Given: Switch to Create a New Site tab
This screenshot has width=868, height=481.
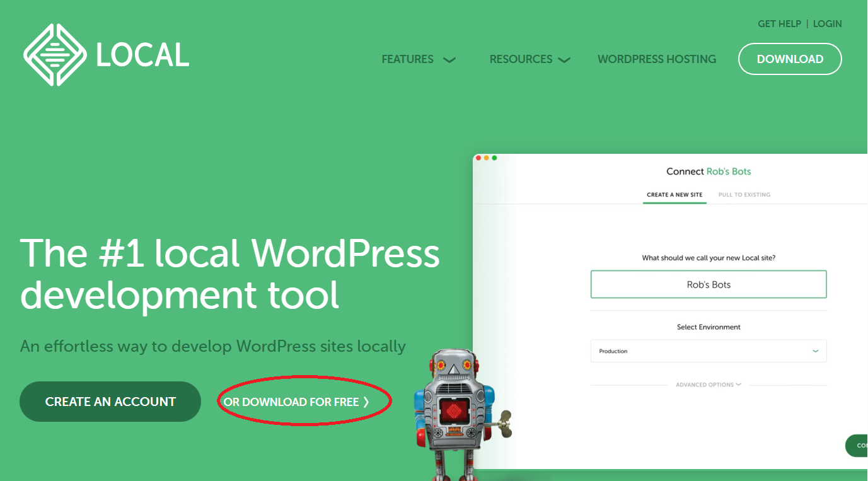Looking at the screenshot, I should pos(674,195).
